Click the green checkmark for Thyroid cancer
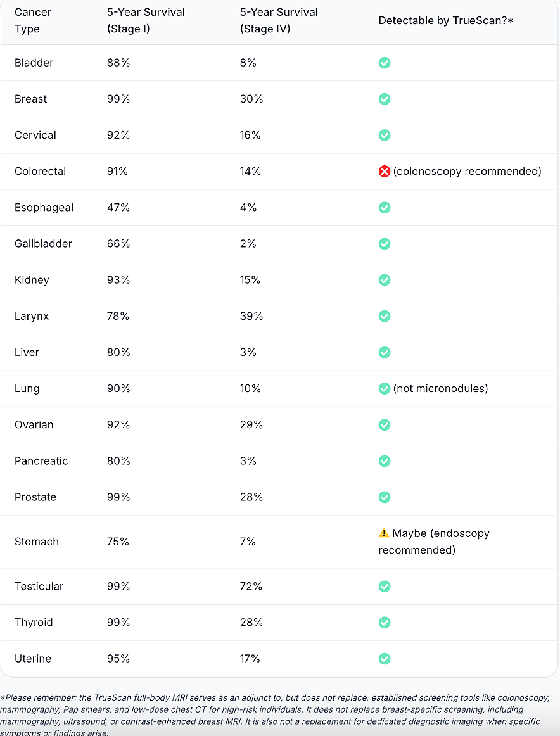Viewport: 560px width, 736px height. point(385,623)
